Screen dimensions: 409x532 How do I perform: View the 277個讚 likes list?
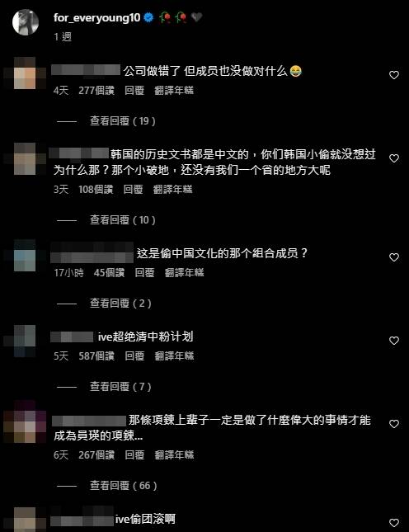tap(96, 90)
